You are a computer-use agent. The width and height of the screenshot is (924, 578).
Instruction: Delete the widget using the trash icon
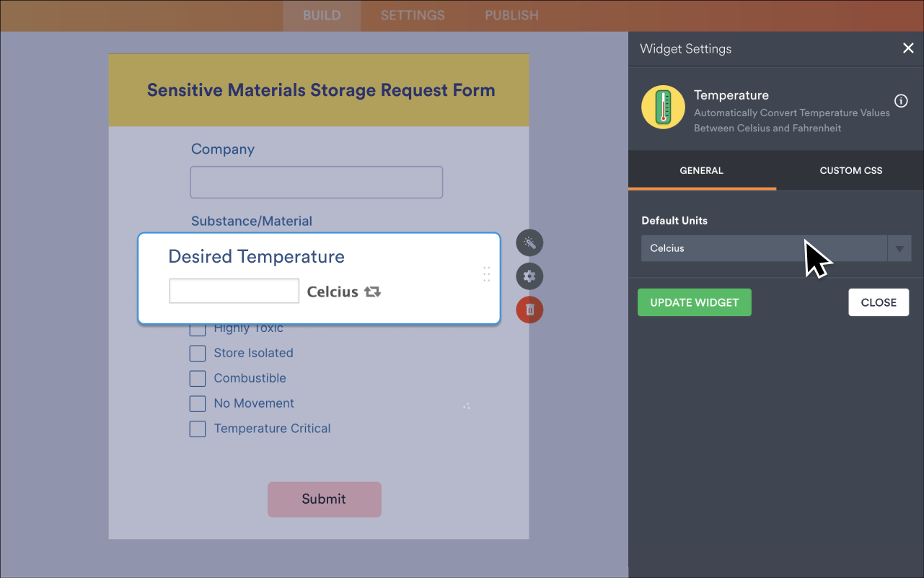pos(529,310)
